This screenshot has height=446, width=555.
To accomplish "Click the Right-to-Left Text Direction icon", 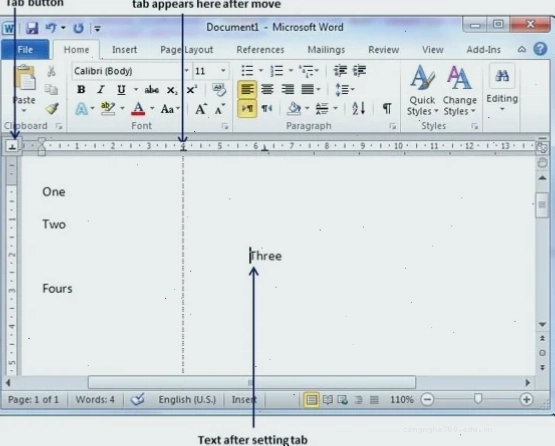I will 267,108.
